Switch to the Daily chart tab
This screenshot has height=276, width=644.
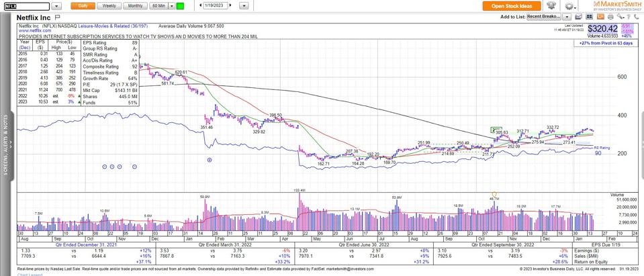coord(83,6)
